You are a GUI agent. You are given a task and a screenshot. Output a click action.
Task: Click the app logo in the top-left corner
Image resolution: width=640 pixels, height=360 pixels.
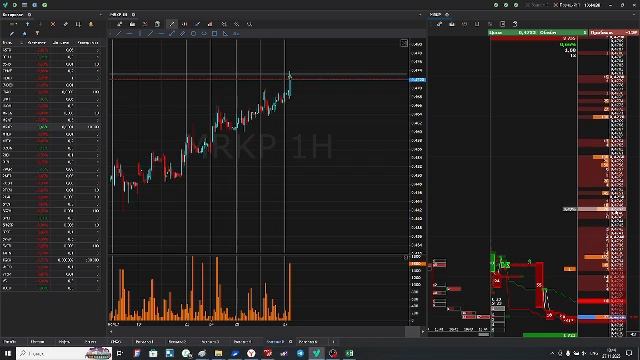click(5, 5)
